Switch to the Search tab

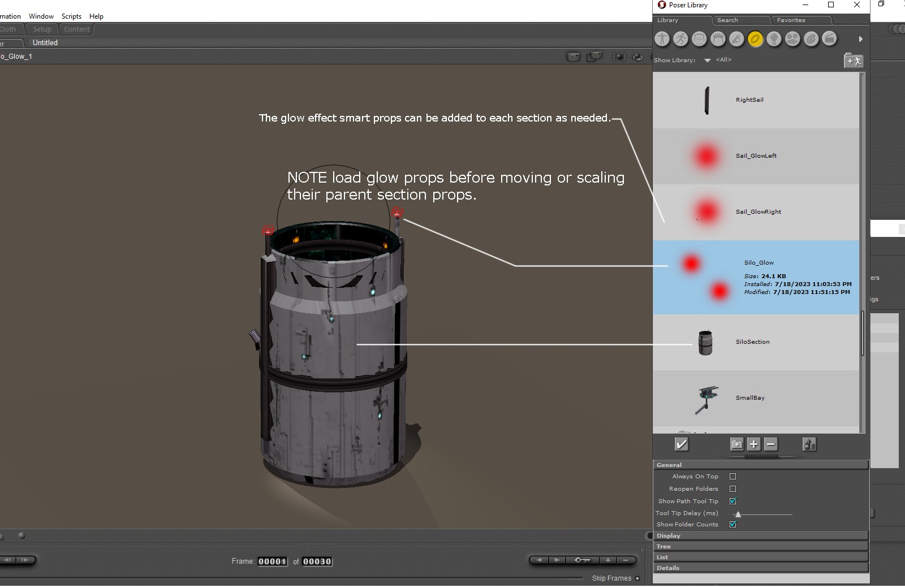742,20
